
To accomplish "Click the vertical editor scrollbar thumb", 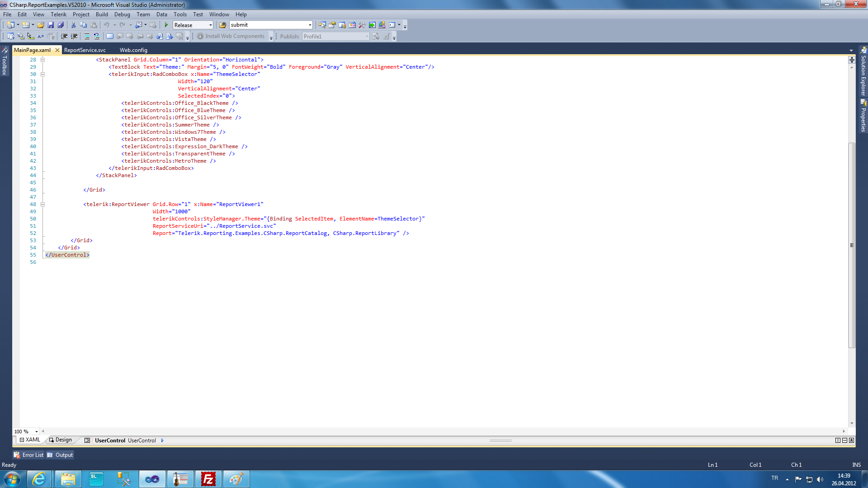I will pos(852,245).
